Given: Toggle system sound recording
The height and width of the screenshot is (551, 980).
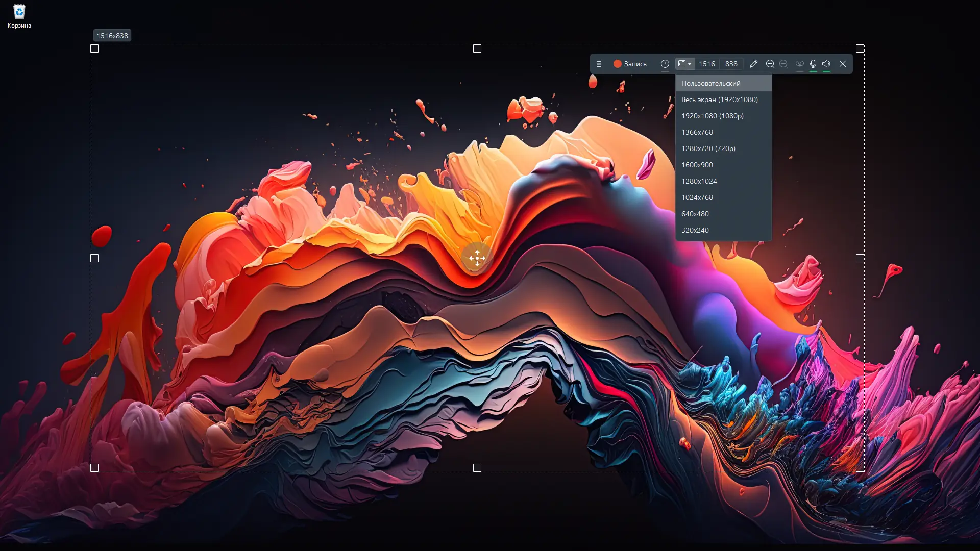Looking at the screenshot, I should click(826, 64).
